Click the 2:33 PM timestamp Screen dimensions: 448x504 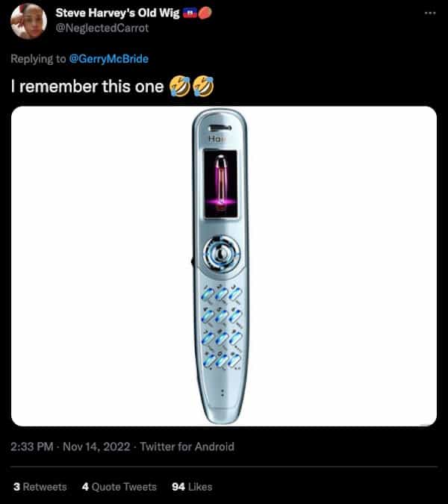[x=32, y=447]
